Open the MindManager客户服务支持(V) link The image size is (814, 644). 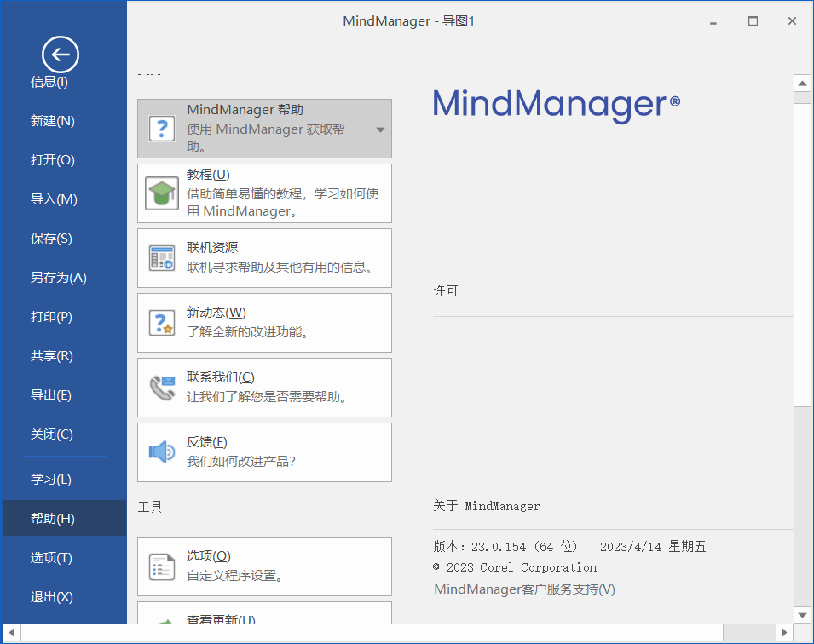pyautogui.click(x=524, y=589)
